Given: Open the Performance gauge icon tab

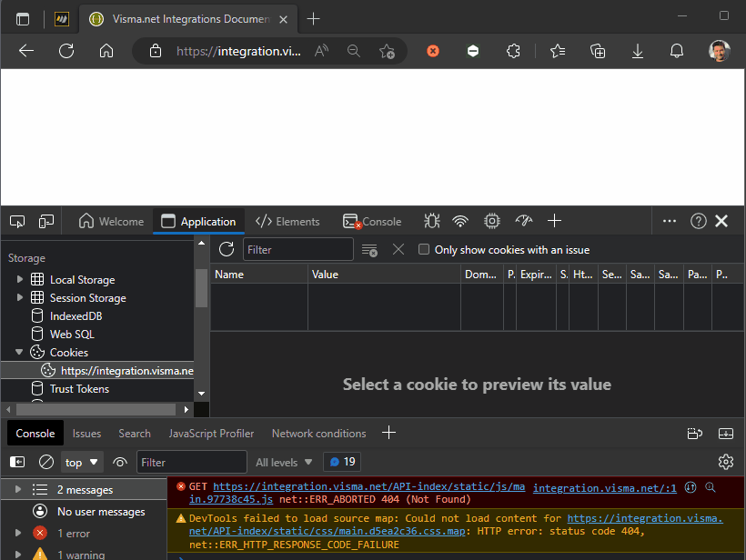Looking at the screenshot, I should point(524,221).
